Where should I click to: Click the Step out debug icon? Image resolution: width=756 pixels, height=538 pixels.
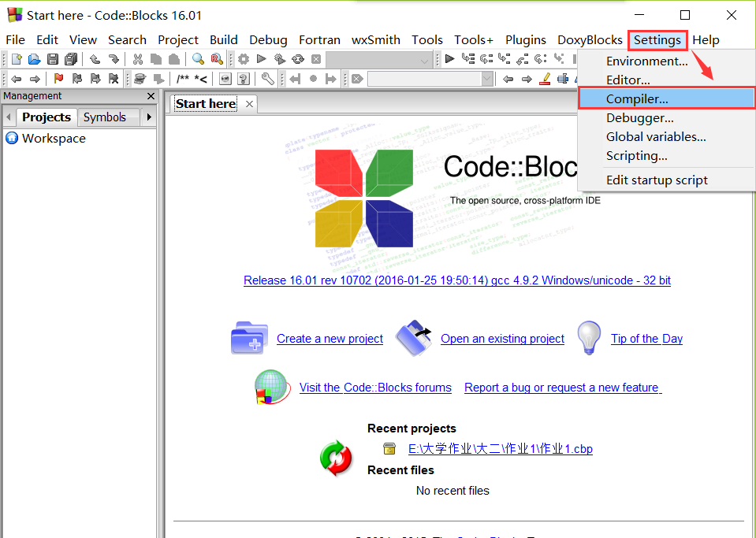522,59
